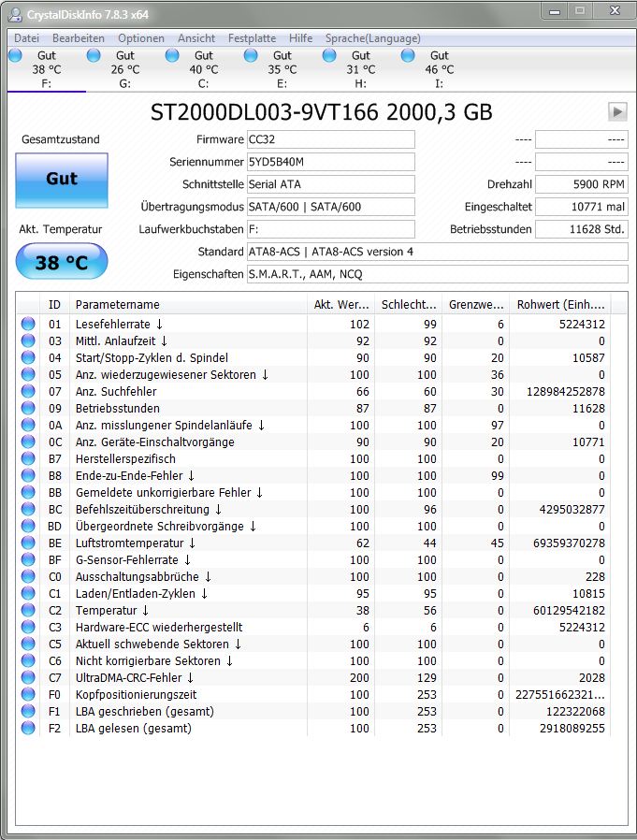Click status icon of Gemeldete unkorrigierbare Fehler row
This screenshot has width=637, height=840.
point(28,492)
